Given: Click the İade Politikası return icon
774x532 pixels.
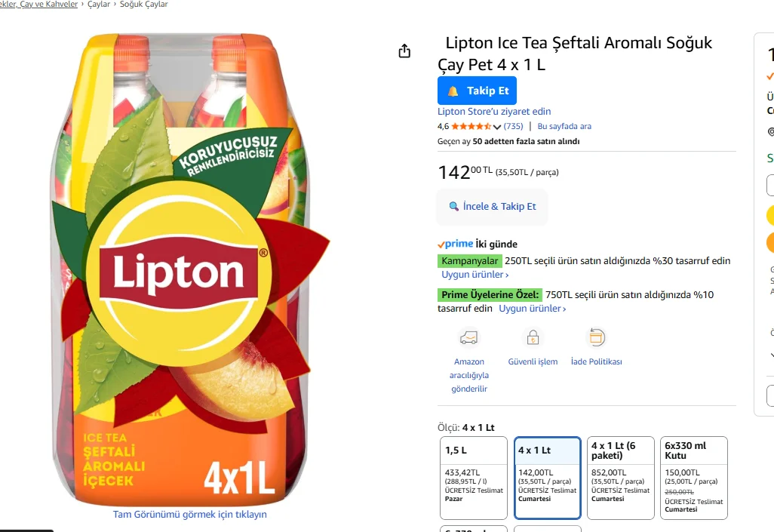Looking at the screenshot, I should coord(597,337).
